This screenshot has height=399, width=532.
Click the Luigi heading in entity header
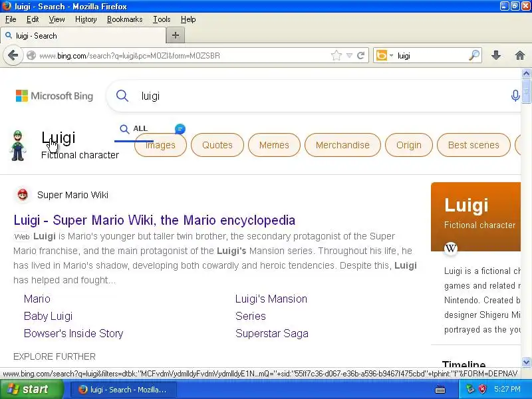(x=59, y=138)
